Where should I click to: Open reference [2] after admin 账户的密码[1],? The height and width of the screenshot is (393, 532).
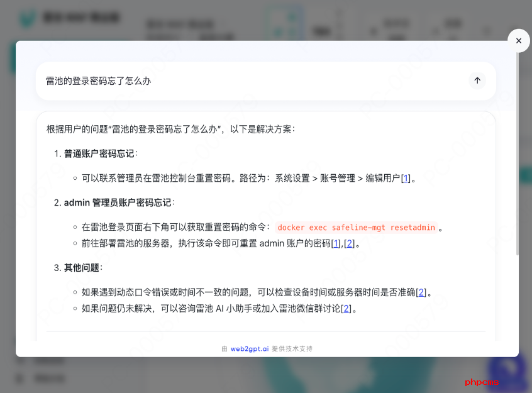(350, 243)
